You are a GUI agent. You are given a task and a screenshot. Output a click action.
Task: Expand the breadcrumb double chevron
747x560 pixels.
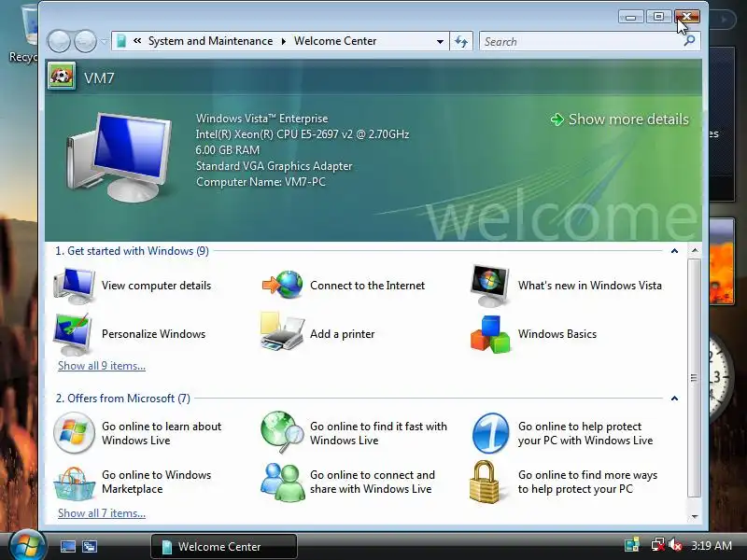click(x=137, y=41)
